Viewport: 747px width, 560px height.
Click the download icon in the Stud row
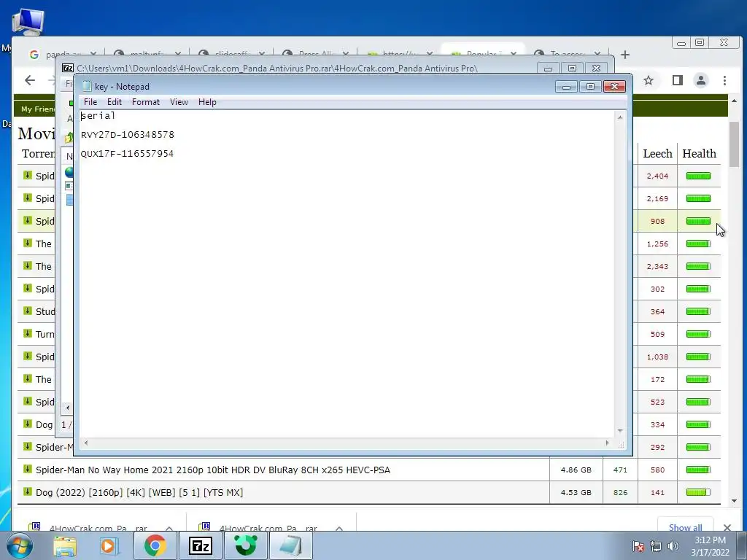pos(28,311)
